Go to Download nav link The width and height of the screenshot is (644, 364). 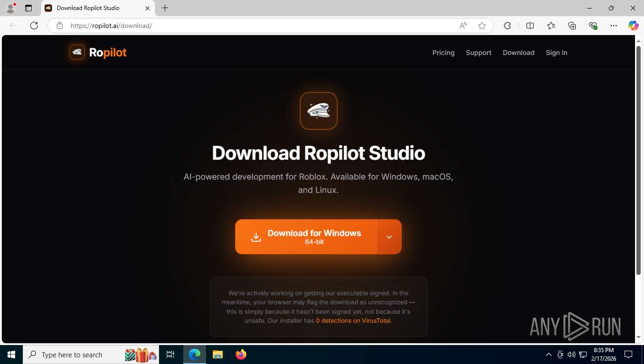pyautogui.click(x=519, y=53)
